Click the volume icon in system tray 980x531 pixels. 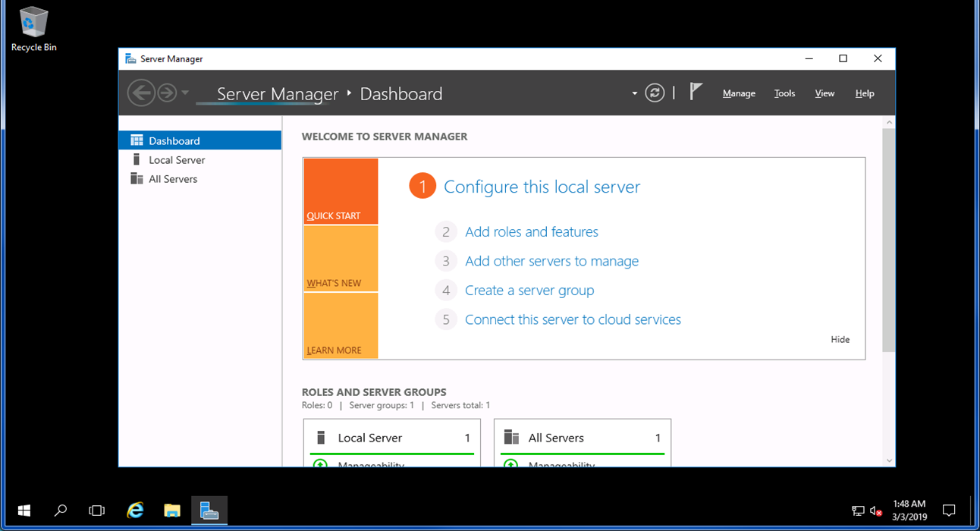click(x=875, y=511)
